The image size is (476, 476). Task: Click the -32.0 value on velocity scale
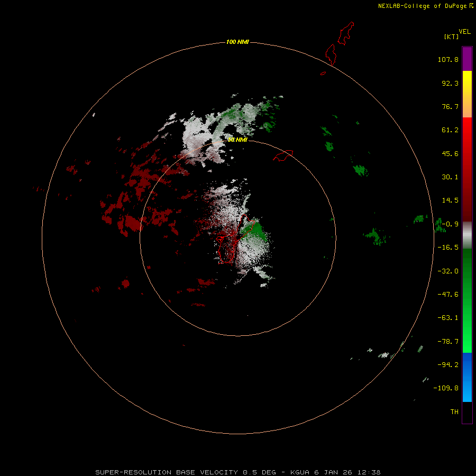click(x=448, y=271)
